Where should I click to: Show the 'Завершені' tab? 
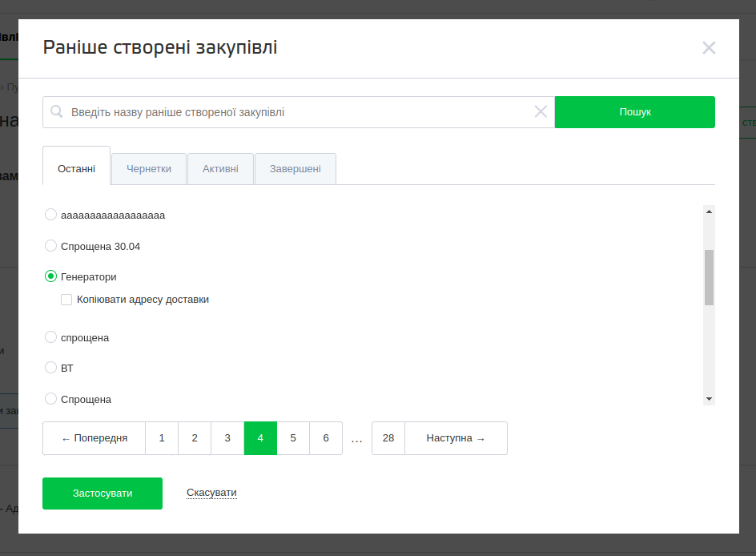pyautogui.click(x=296, y=169)
